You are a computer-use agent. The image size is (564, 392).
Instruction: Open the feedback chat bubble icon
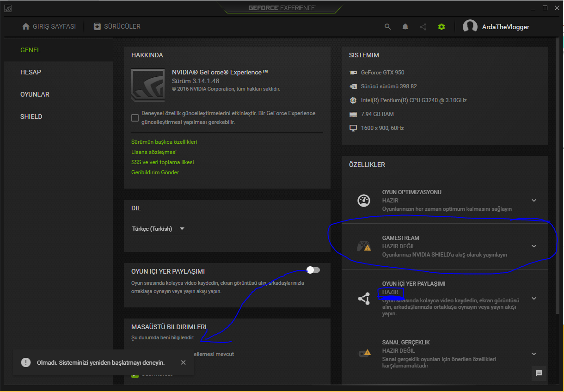(x=539, y=374)
